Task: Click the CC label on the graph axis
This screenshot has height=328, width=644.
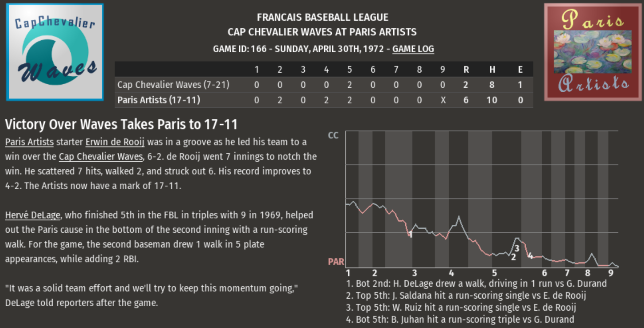Action: tap(333, 135)
